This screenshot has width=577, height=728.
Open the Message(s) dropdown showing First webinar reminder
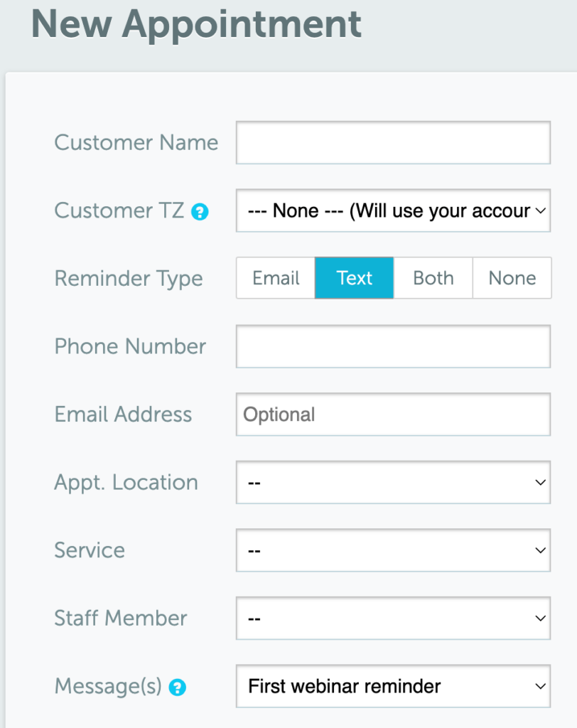pyautogui.click(x=393, y=687)
